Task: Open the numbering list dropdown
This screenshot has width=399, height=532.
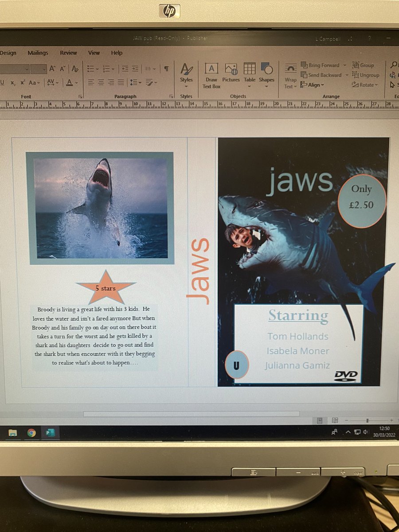Action: tap(113, 69)
